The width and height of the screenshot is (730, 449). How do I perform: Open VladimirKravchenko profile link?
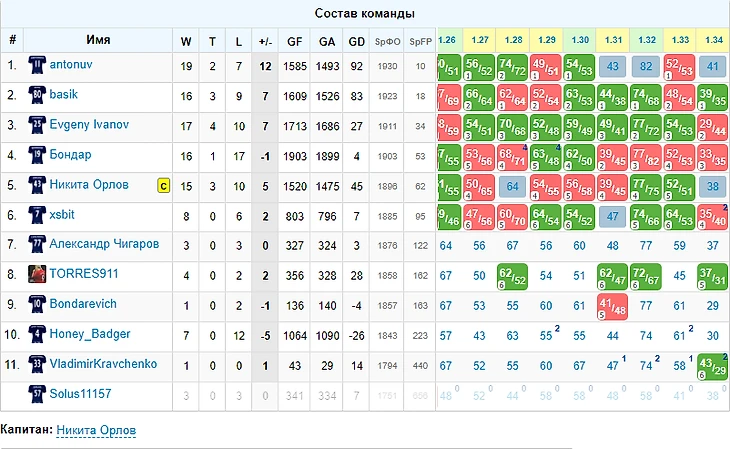(104, 363)
